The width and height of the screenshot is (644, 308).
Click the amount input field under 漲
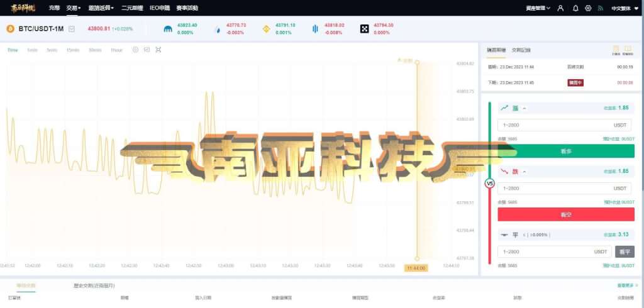564,125
